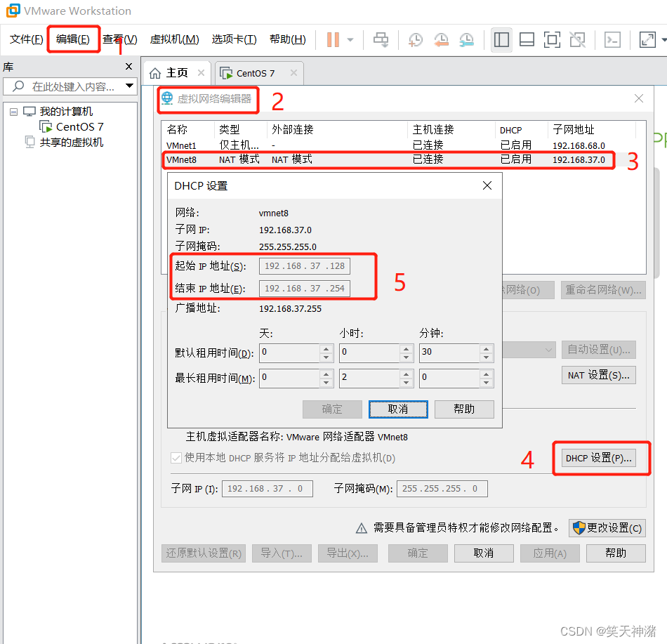Decrease maximum lease minutes stepper

[x=487, y=383]
